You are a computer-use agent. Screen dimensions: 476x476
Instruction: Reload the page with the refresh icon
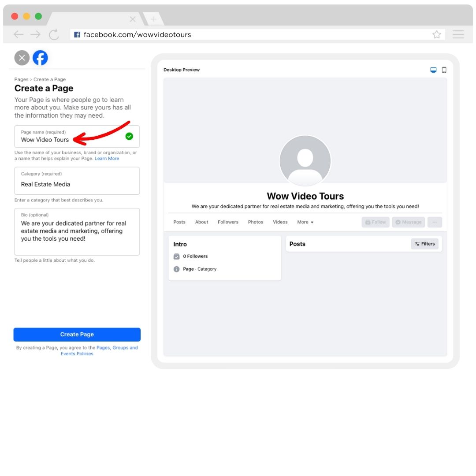point(54,35)
